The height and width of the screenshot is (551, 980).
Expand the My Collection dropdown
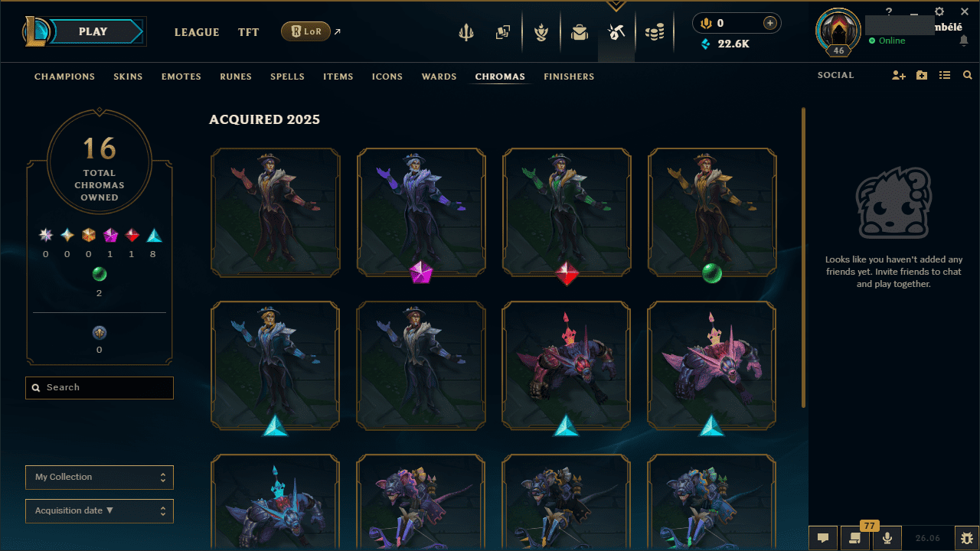pos(100,478)
